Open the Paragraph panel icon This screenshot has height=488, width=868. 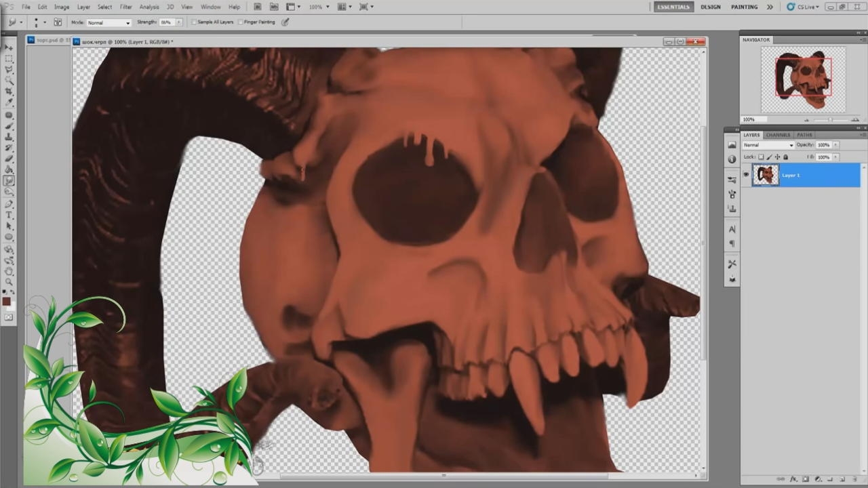732,243
